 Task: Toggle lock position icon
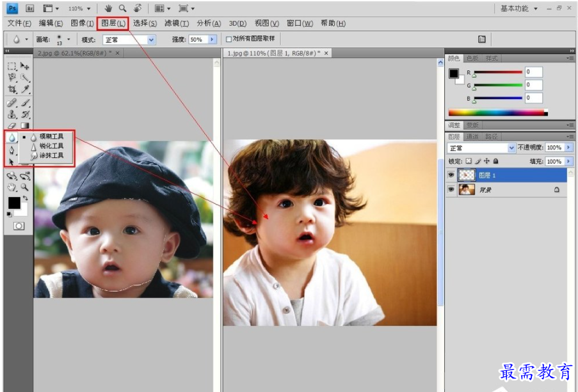(x=486, y=161)
